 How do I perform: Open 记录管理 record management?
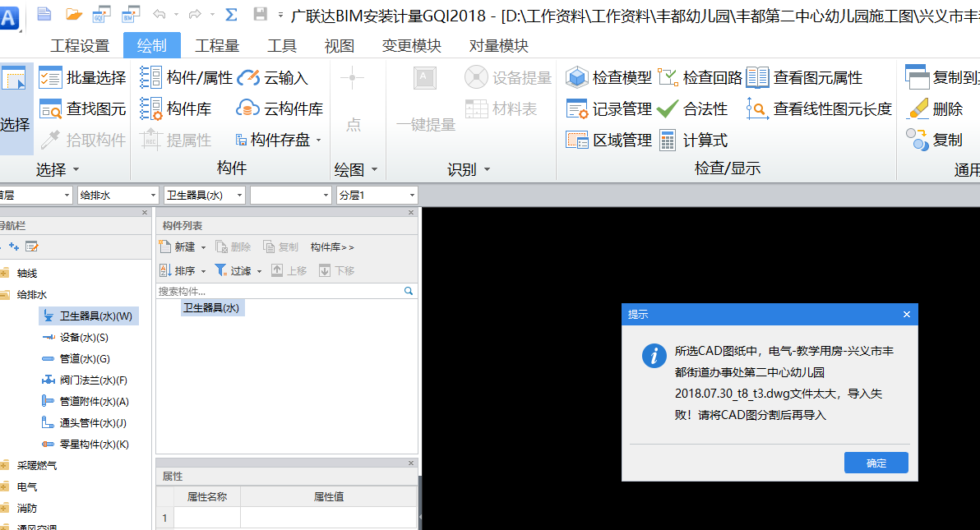608,108
